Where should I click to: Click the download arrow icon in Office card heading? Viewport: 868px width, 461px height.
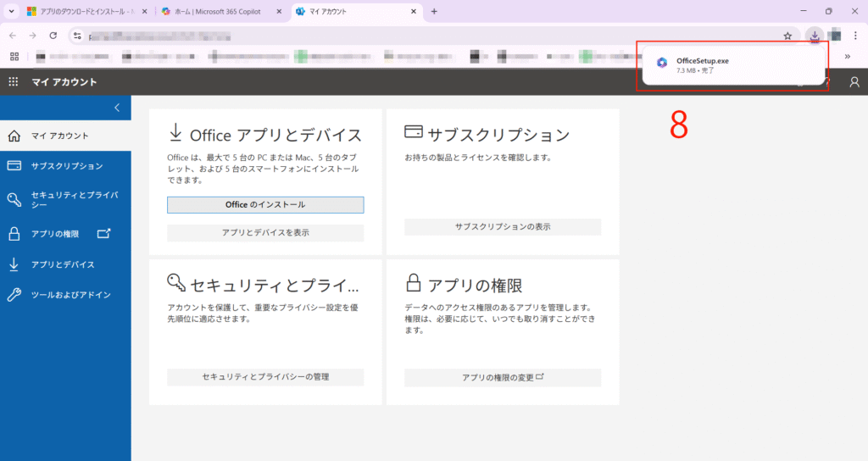pos(175,133)
